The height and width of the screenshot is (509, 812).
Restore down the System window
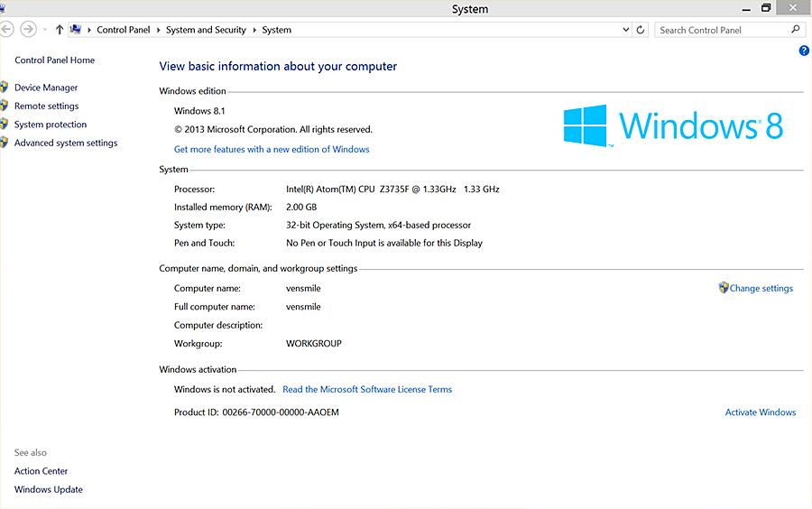tap(766, 8)
